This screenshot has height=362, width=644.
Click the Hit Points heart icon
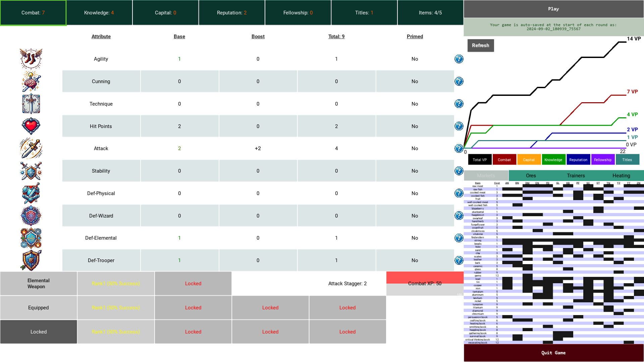pos(31,126)
